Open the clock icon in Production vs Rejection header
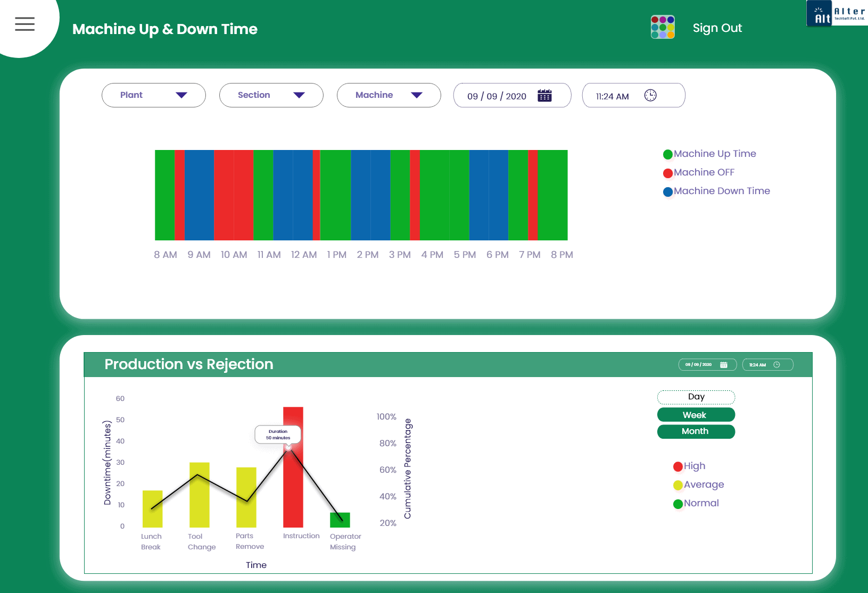The height and width of the screenshot is (593, 868). [x=777, y=364]
